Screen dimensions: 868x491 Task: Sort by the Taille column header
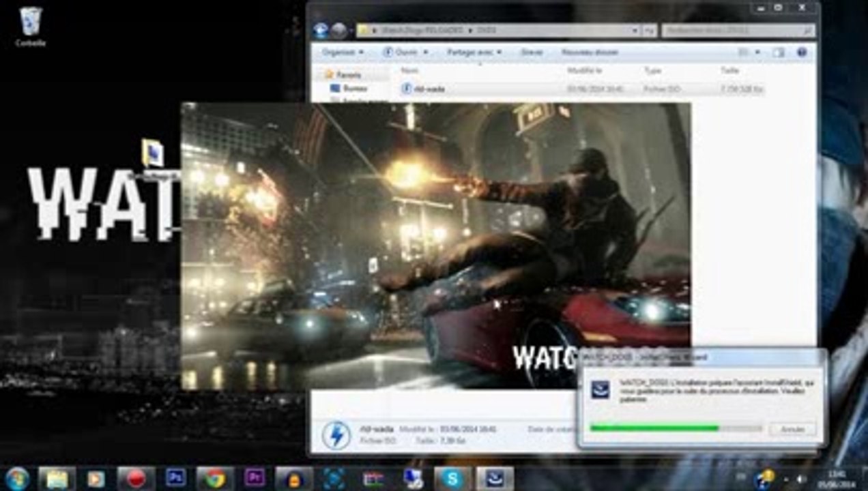tap(730, 70)
